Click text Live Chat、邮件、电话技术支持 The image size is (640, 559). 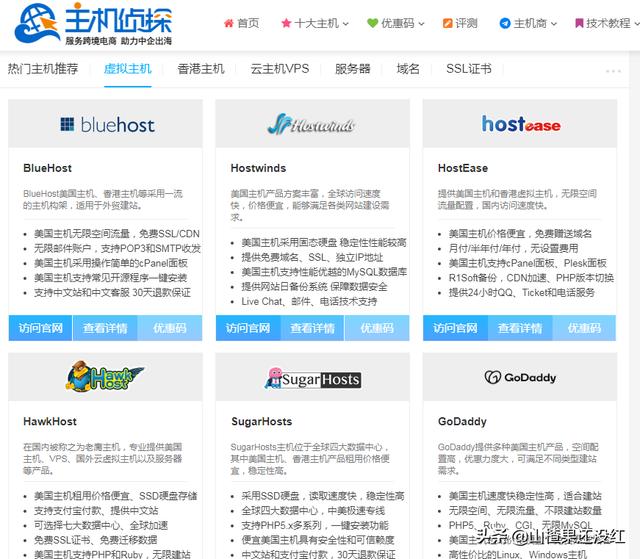point(309,302)
